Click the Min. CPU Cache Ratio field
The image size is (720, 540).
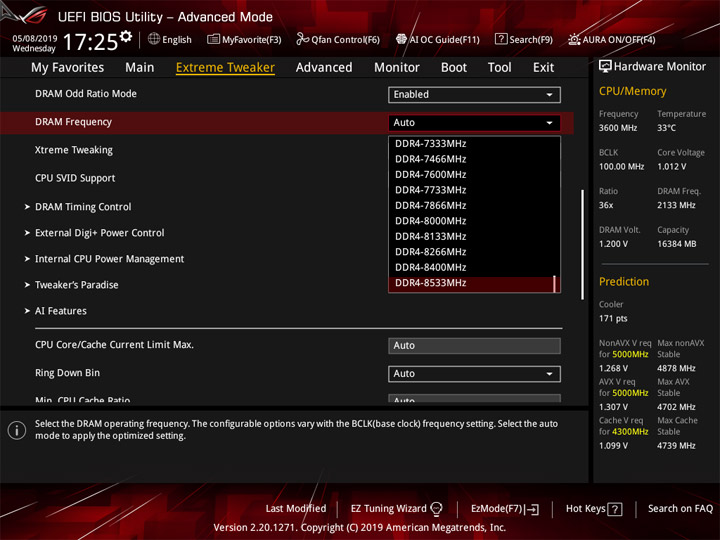[474, 398]
